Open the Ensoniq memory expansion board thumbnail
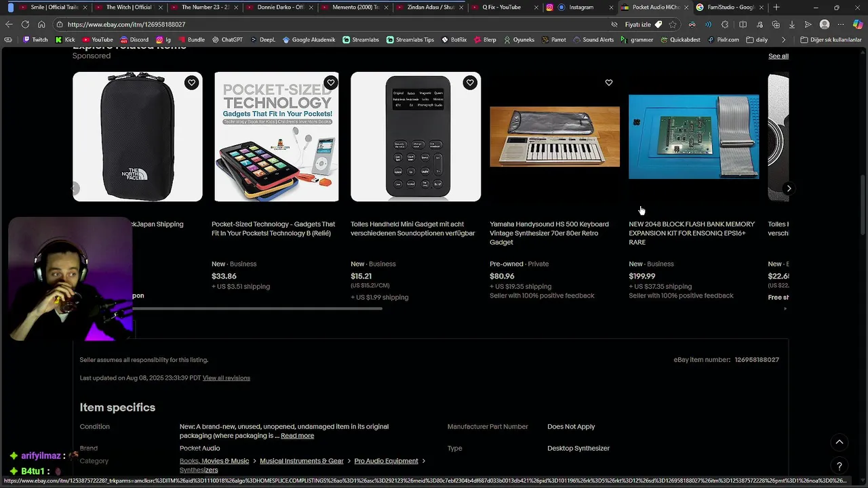868x488 pixels. click(694, 137)
